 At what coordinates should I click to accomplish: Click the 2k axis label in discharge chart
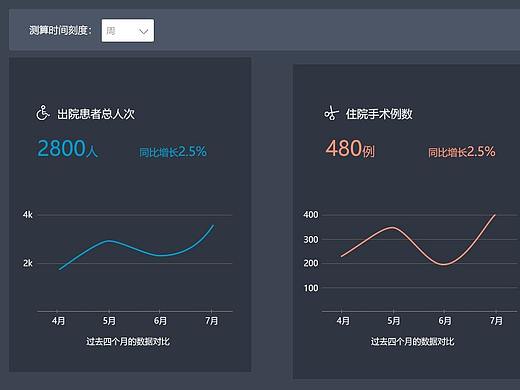[x=28, y=263]
